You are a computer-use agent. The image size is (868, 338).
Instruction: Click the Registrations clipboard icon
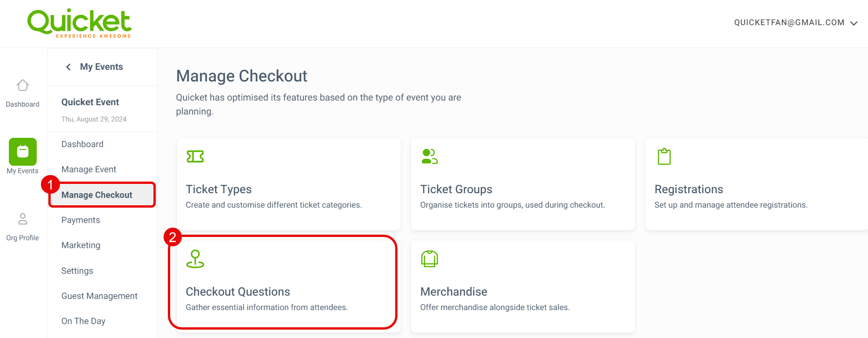[664, 156]
